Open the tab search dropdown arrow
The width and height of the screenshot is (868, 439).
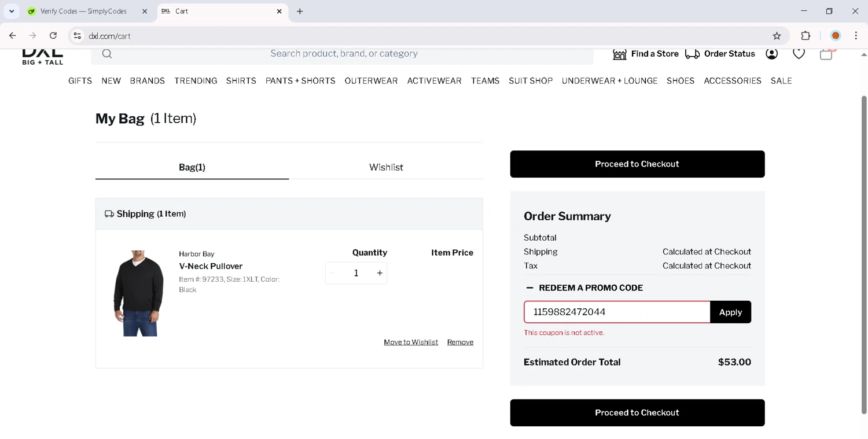click(x=12, y=11)
